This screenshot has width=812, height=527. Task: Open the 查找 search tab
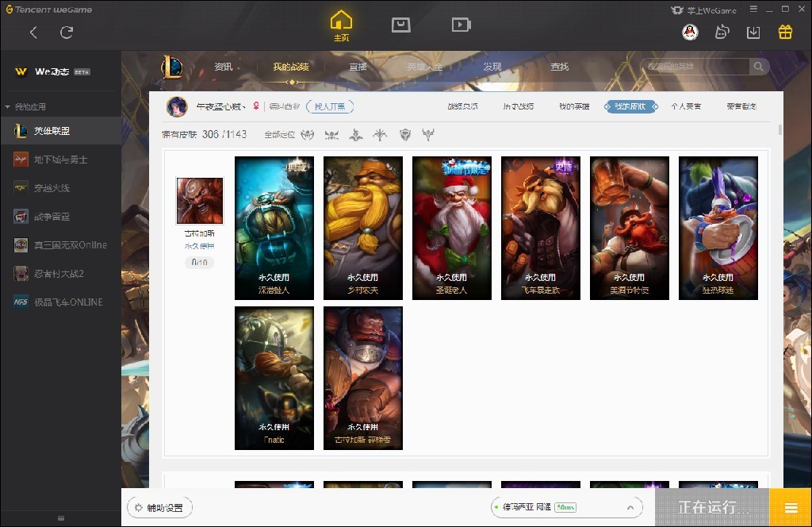(559, 67)
